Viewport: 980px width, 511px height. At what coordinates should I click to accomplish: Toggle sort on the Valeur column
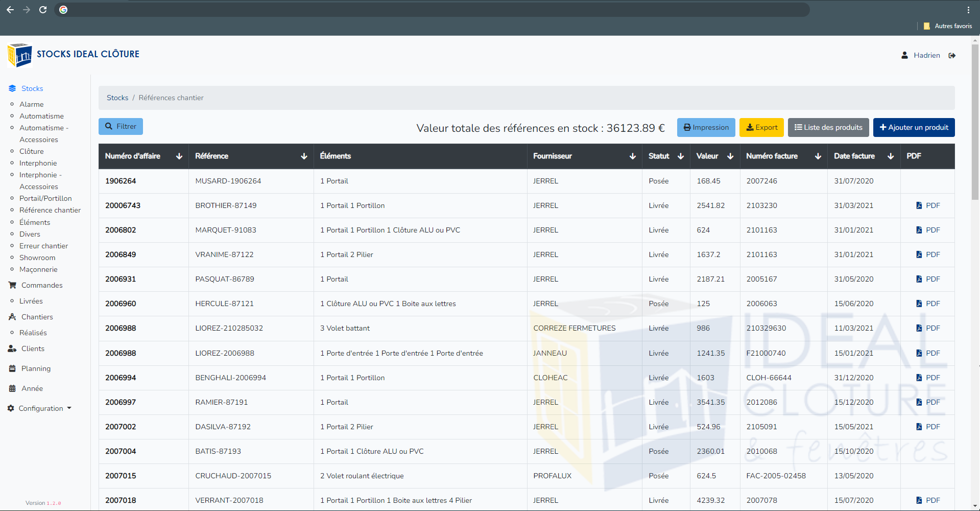(x=730, y=156)
